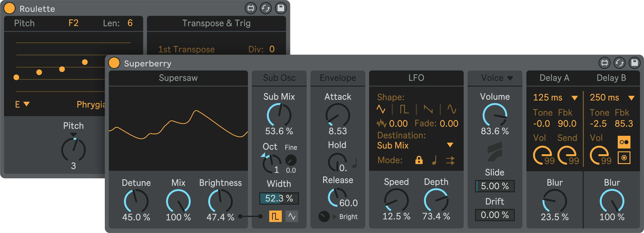644x233 pixels.
Task: Open the Roulette root note E dropdown
Action: 22,104
